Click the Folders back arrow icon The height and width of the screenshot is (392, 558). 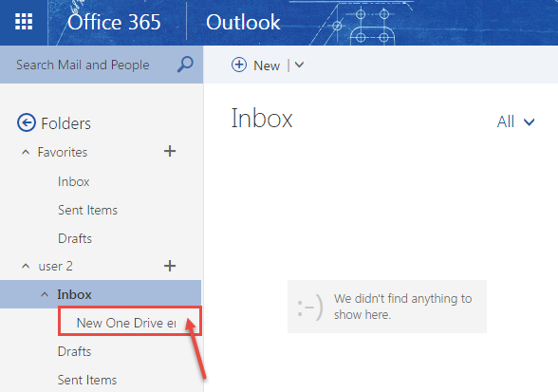[27, 122]
